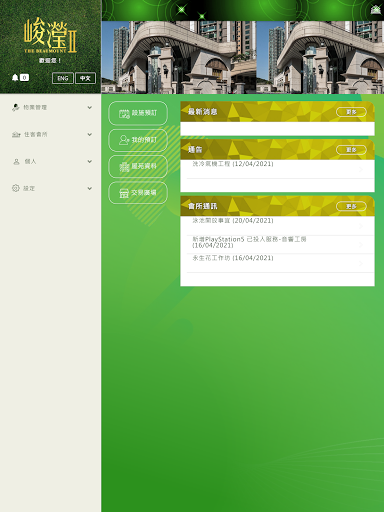Click 更多 in the 通告 header
This screenshot has height=512, width=384.
pyautogui.click(x=351, y=150)
